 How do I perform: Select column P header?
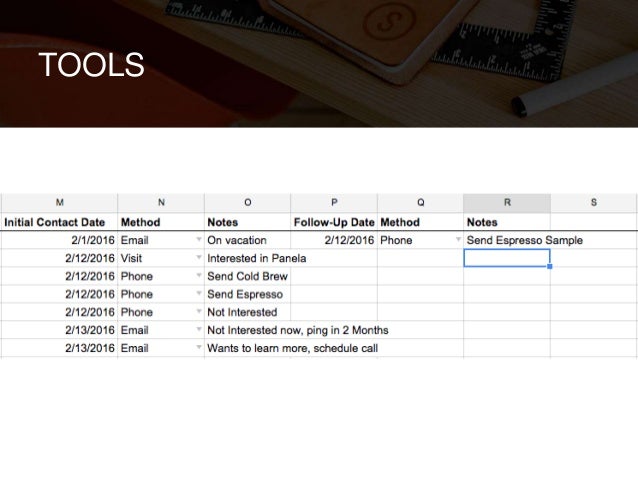tap(334, 203)
